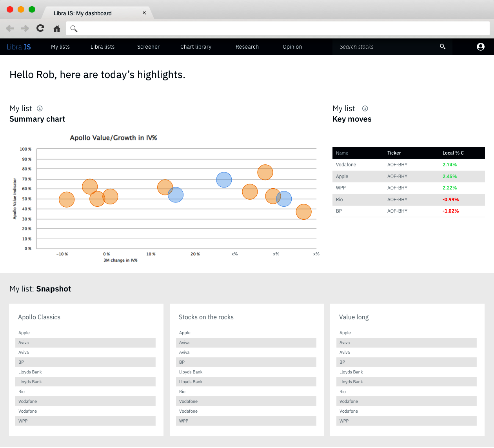
Task: Click the stock search magnifier icon
Action: point(443,47)
